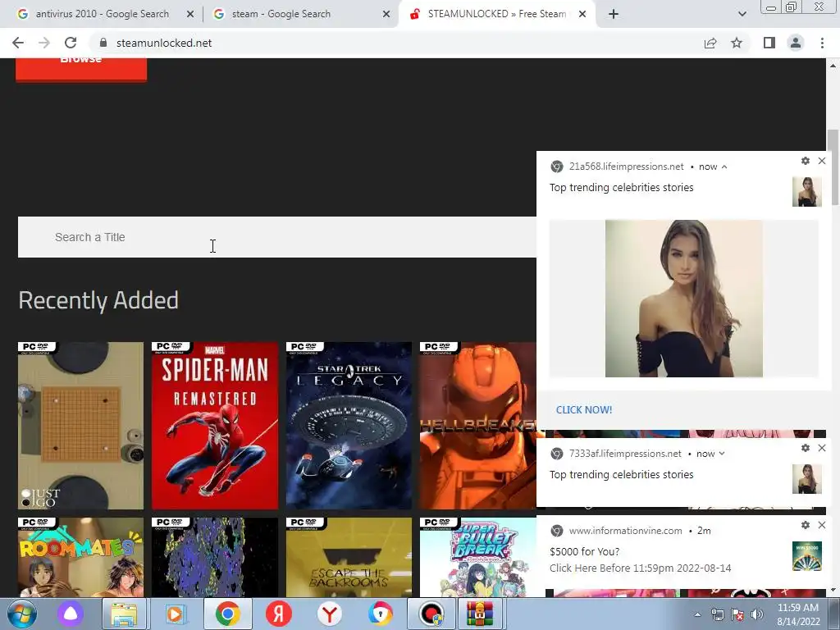Share this page icon in address bar

pyautogui.click(x=710, y=43)
